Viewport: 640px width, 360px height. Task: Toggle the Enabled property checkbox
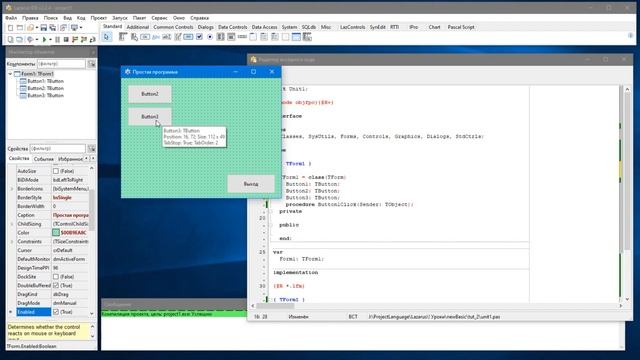tap(56, 312)
